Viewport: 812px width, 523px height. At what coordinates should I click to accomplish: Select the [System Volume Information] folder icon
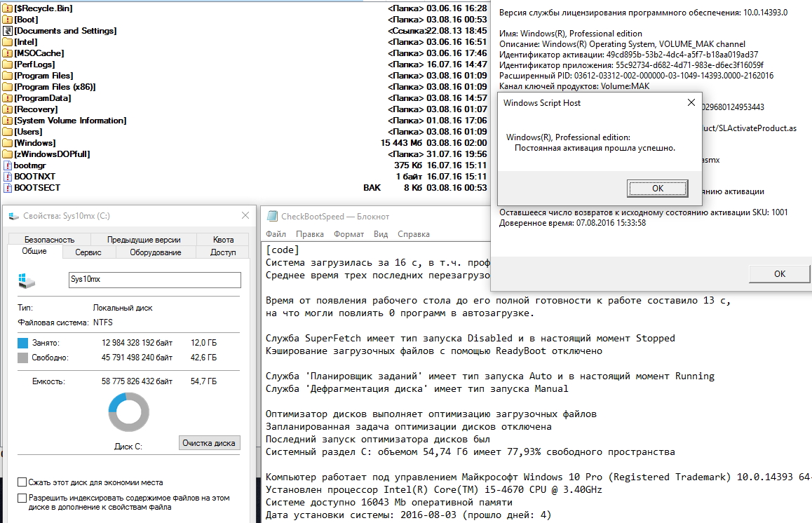coord(7,121)
